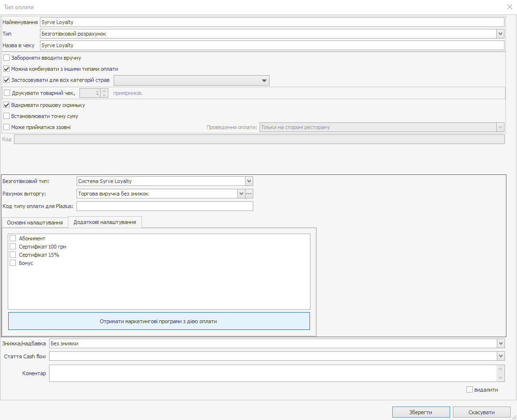
Task: Select the Бонус checkbox
Action: pyautogui.click(x=13, y=263)
